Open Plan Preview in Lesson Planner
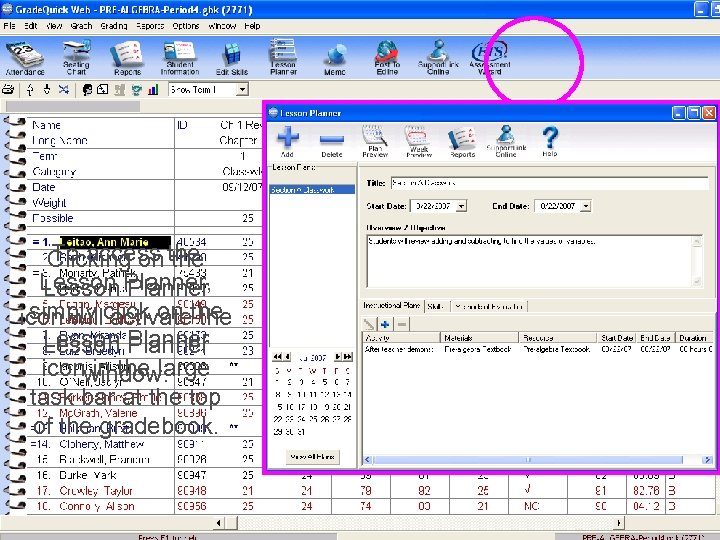This screenshot has height=540, width=720. coord(375,142)
